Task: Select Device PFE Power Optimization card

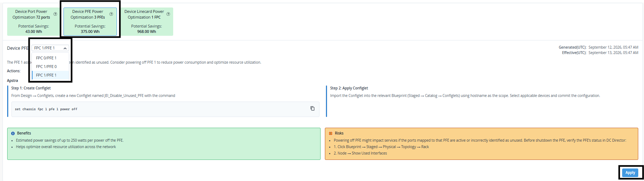Action: point(90,21)
